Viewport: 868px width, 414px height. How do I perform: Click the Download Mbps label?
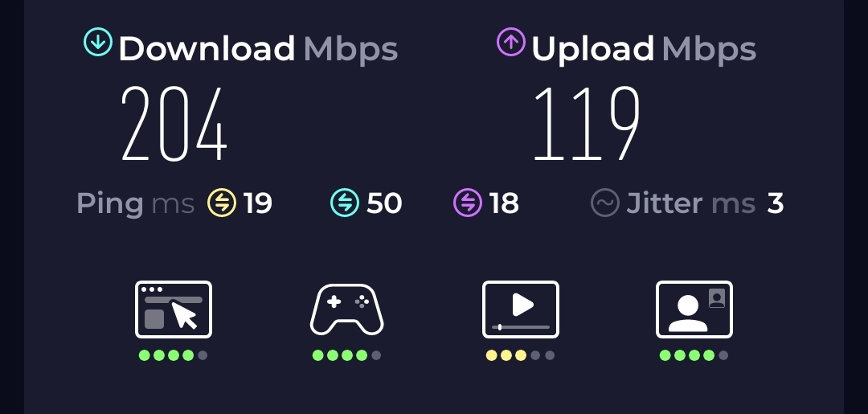click(x=258, y=49)
